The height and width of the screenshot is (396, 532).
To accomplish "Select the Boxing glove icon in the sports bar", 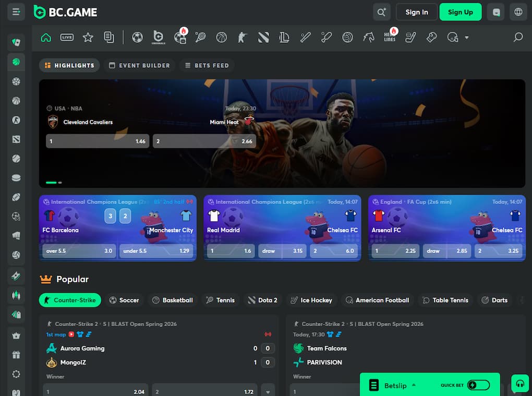I will [x=431, y=38].
